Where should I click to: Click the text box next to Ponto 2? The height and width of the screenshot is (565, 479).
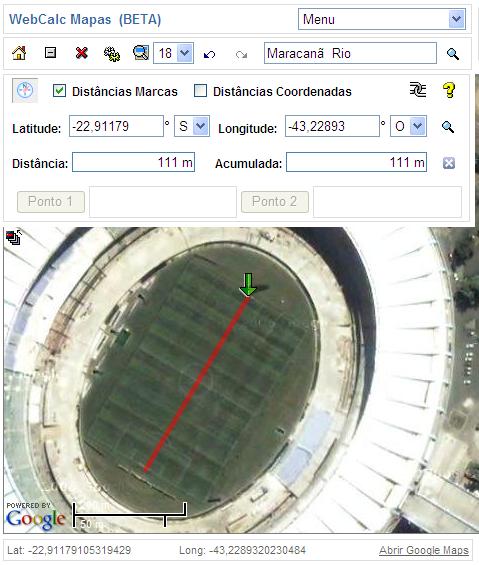point(387,202)
